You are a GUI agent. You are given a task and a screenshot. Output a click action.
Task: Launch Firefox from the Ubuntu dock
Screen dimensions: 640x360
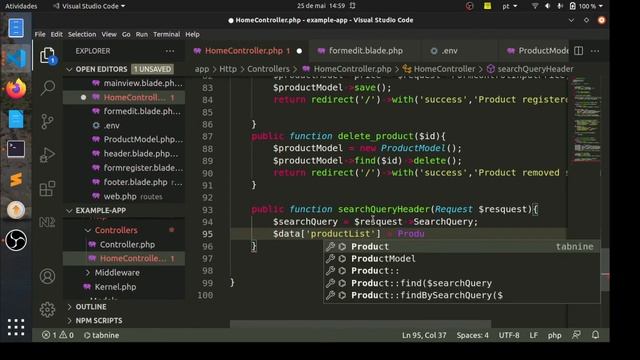click(16, 88)
